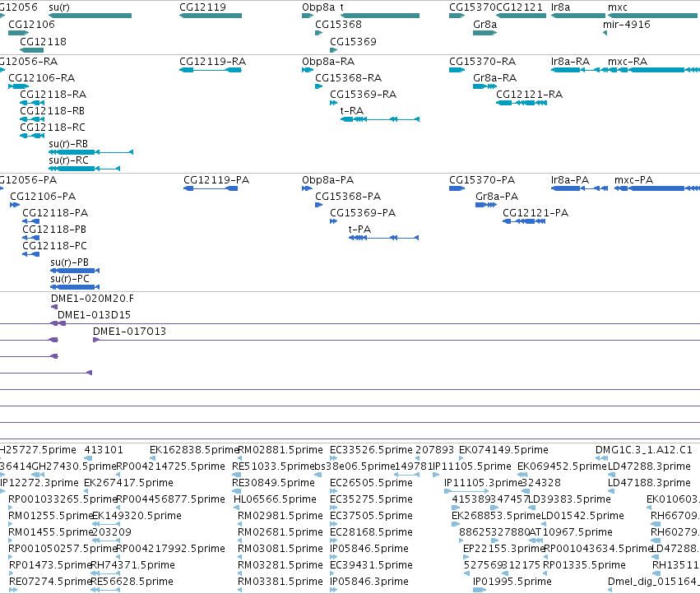Screen dimensions: 700x594
Task: Select the CG15369 gene label
Action: [353, 41]
